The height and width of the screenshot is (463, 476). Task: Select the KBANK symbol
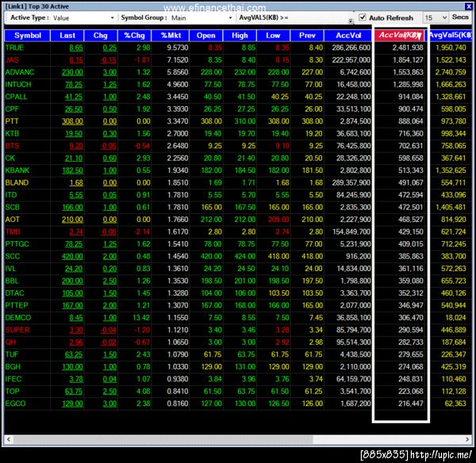pos(17,170)
